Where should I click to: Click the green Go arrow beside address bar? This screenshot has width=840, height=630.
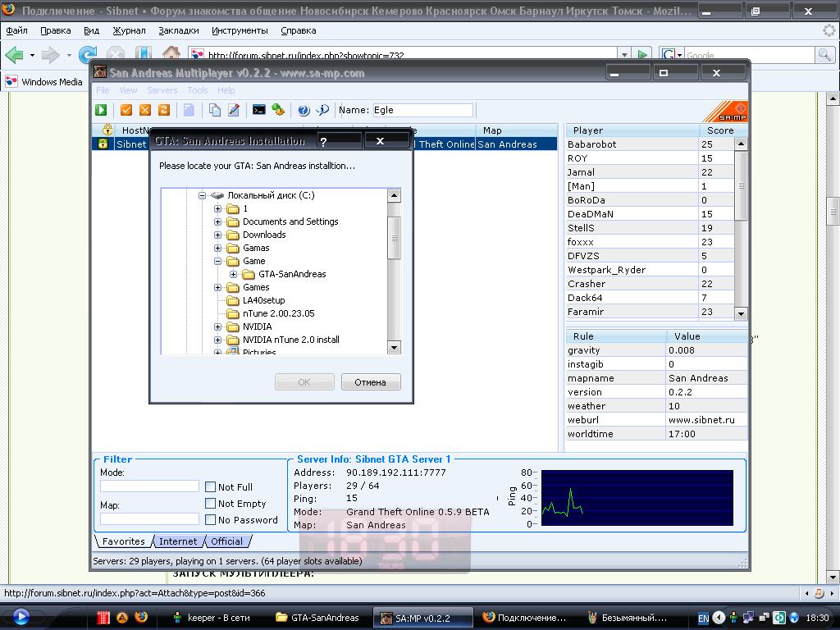[x=641, y=54]
